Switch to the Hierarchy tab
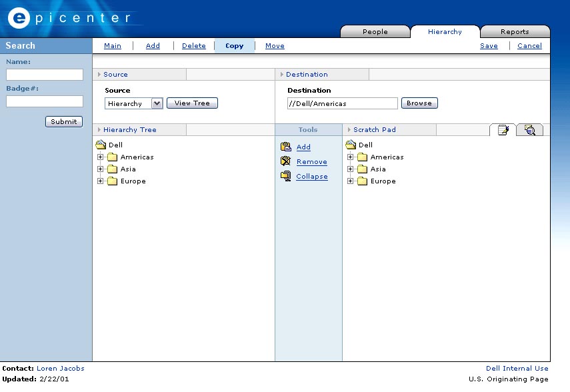The height and width of the screenshot is (392, 570). [445, 31]
